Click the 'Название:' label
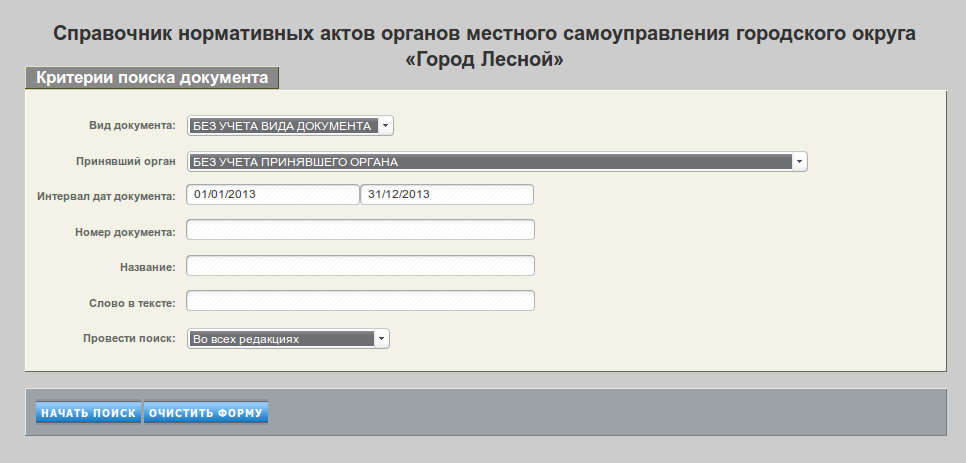Image resolution: width=966 pixels, height=463 pixels. pos(148,267)
